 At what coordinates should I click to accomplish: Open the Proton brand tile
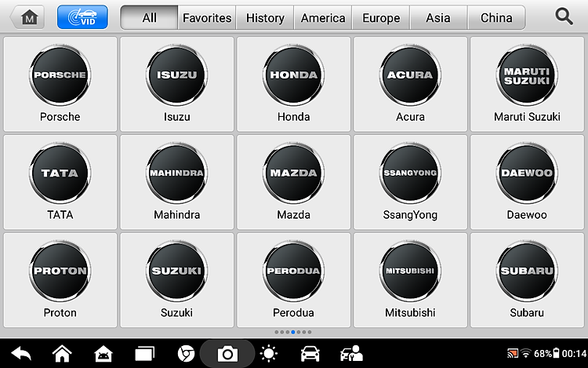60,280
